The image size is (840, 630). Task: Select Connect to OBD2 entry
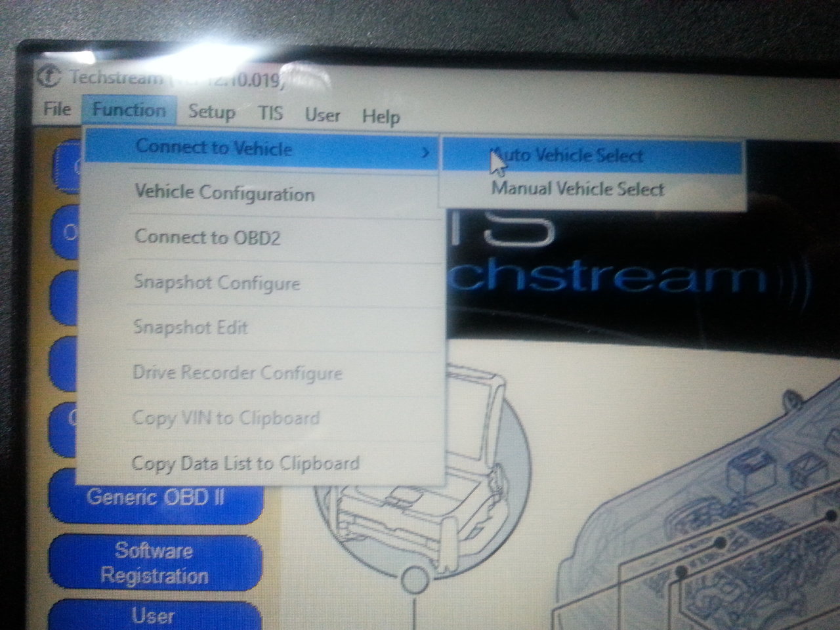pos(260,238)
